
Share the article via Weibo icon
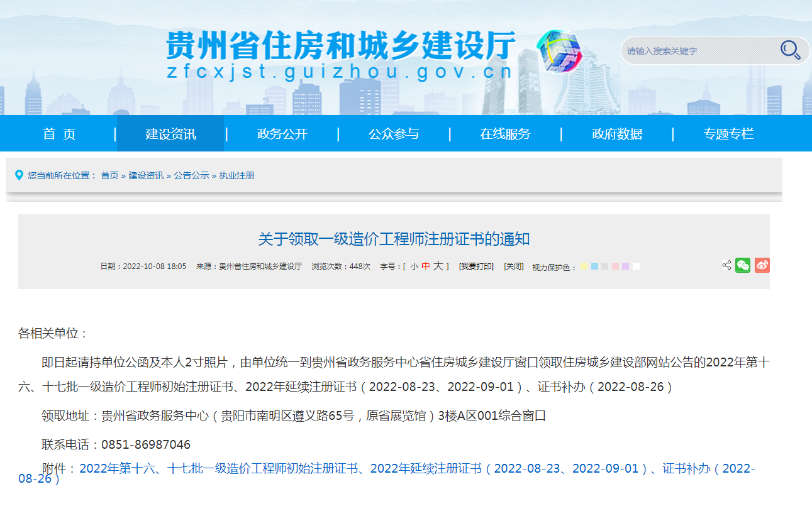tap(762, 265)
